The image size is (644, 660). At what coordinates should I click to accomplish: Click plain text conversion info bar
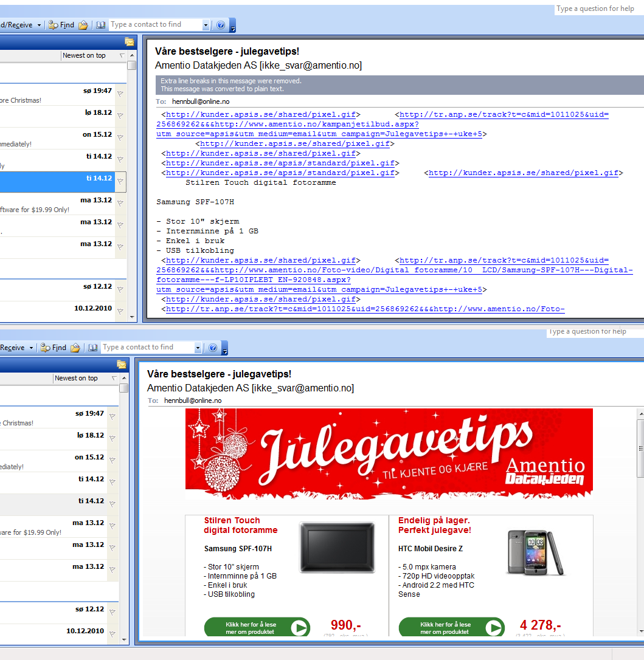[x=400, y=85]
